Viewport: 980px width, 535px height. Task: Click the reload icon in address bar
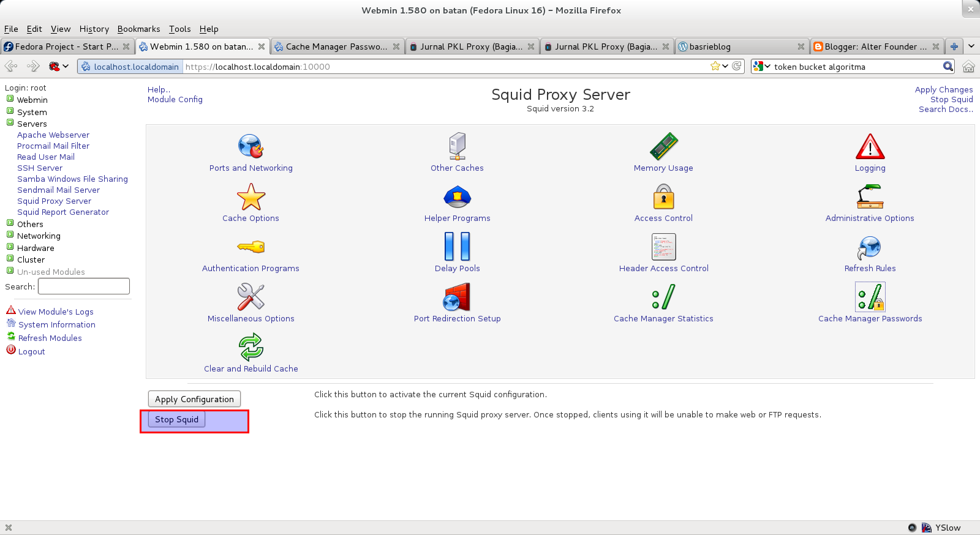click(x=737, y=66)
